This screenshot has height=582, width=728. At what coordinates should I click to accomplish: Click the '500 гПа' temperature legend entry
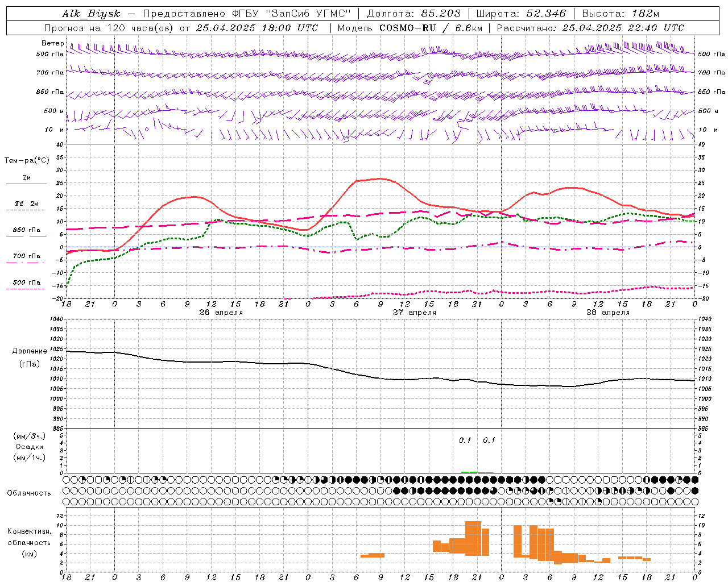click(27, 282)
